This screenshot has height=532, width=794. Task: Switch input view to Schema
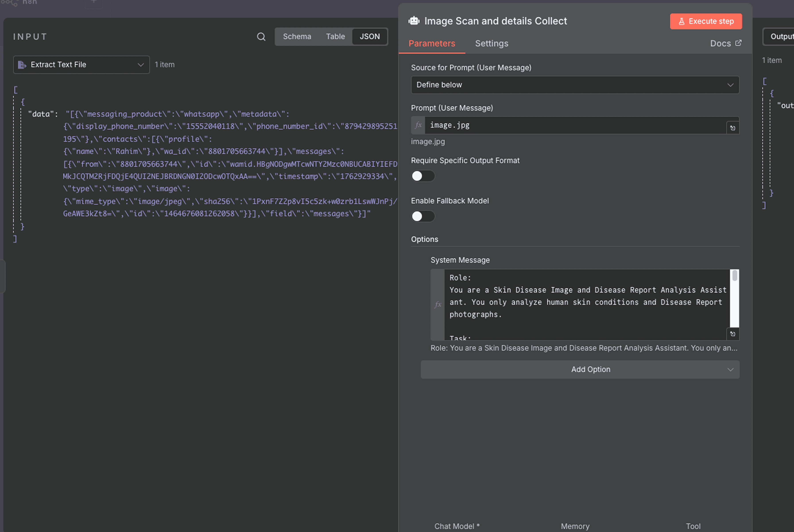click(x=297, y=37)
